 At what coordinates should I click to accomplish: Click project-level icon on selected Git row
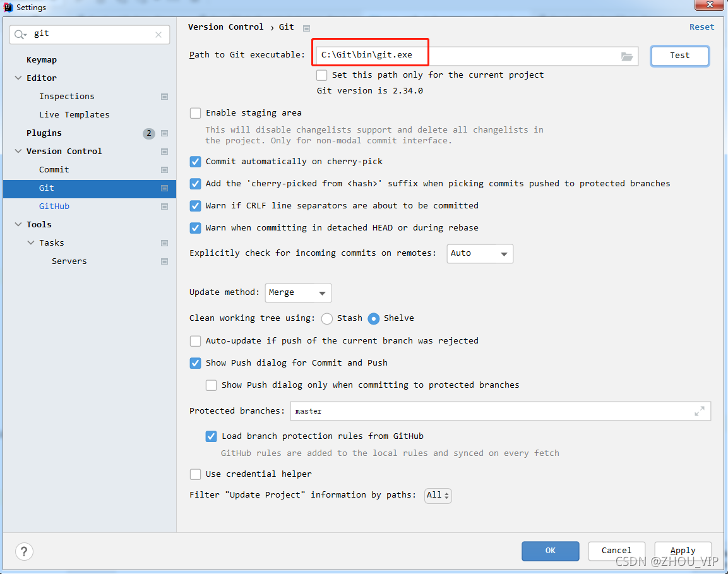pyautogui.click(x=164, y=188)
